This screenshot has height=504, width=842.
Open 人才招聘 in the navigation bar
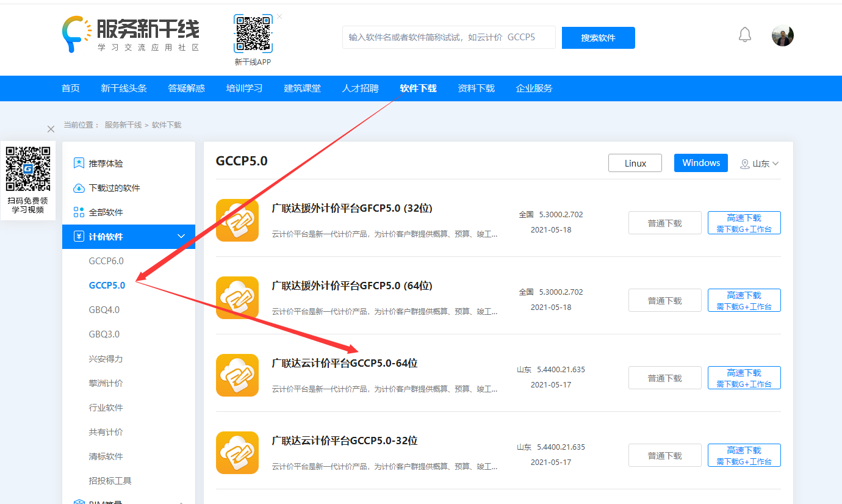[361, 88]
